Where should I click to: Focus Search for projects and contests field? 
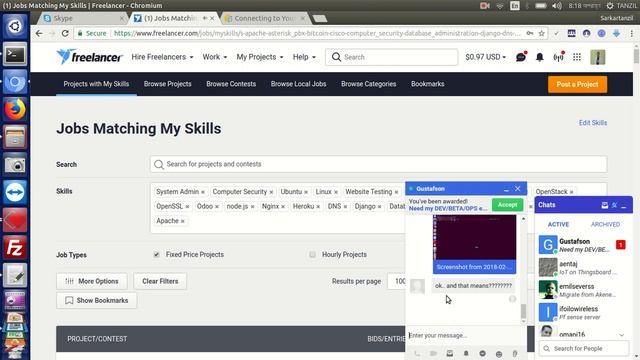(378, 164)
